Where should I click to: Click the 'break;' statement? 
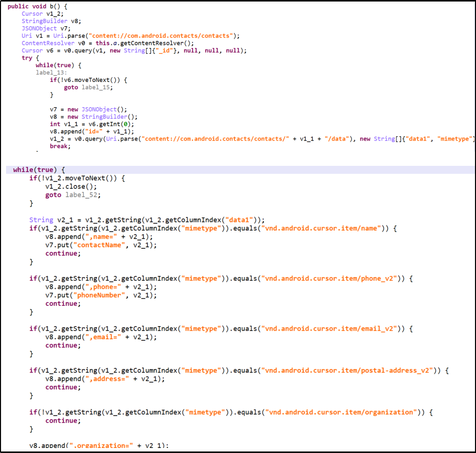click(x=60, y=146)
